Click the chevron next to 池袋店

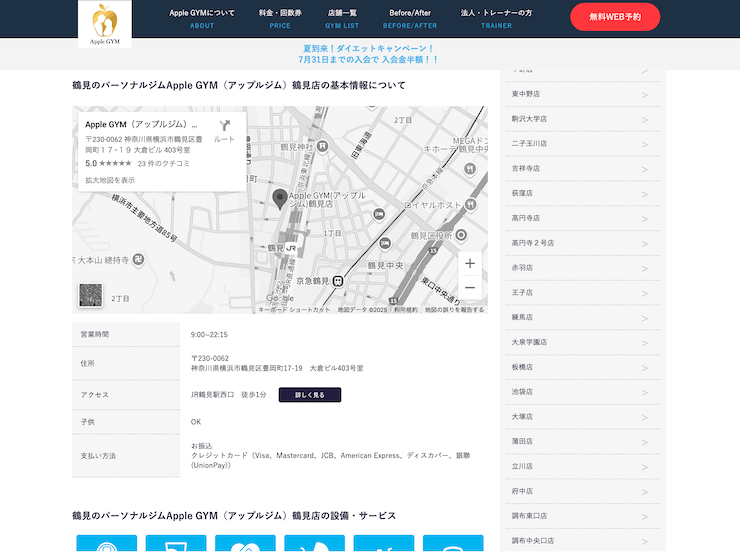645,393
